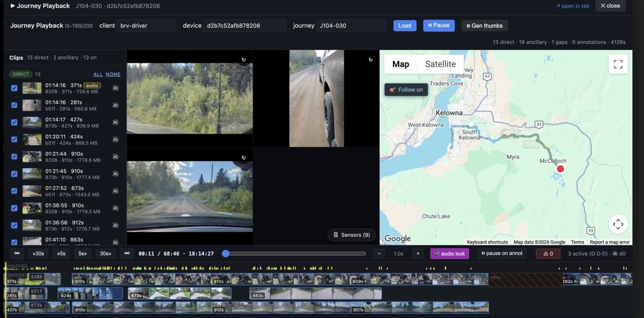Click audio icon for 01:21:45 910s clip

[115, 174]
